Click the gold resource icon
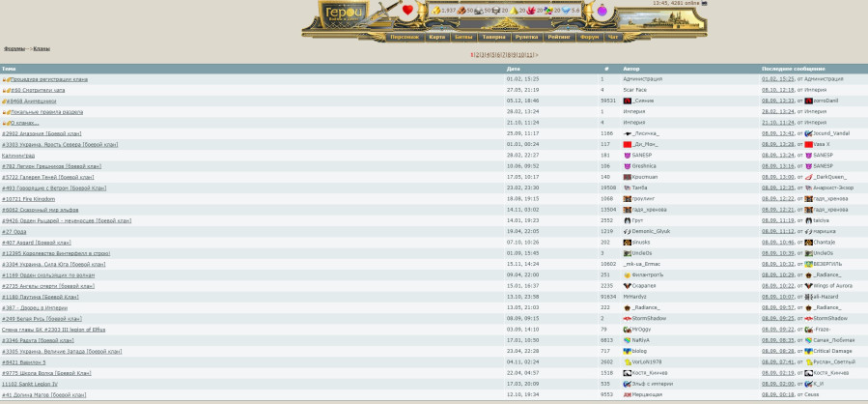Image resolution: width=868 pixels, height=404 pixels. 436,11
